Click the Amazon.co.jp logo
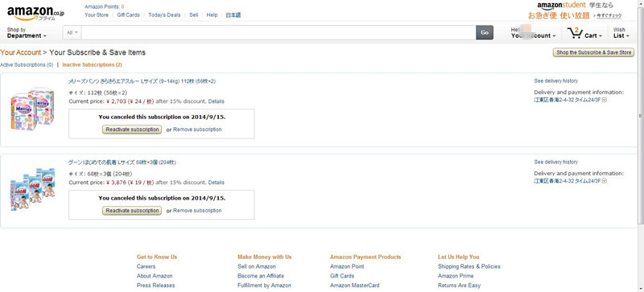 pyautogui.click(x=35, y=12)
